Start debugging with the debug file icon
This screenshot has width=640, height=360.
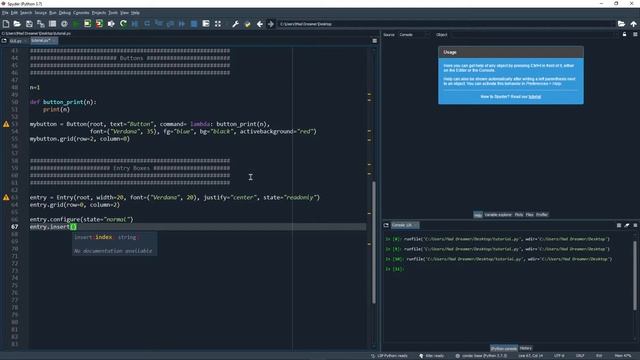(135, 24)
